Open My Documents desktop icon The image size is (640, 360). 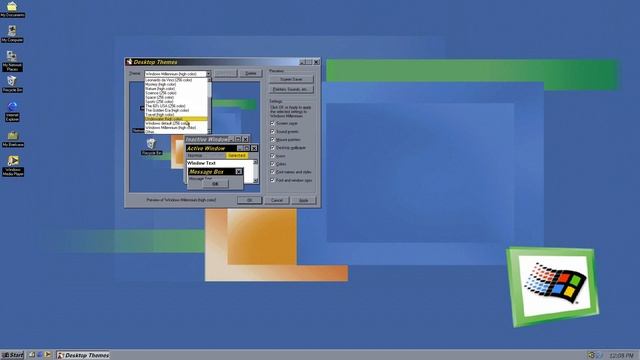coord(12,9)
